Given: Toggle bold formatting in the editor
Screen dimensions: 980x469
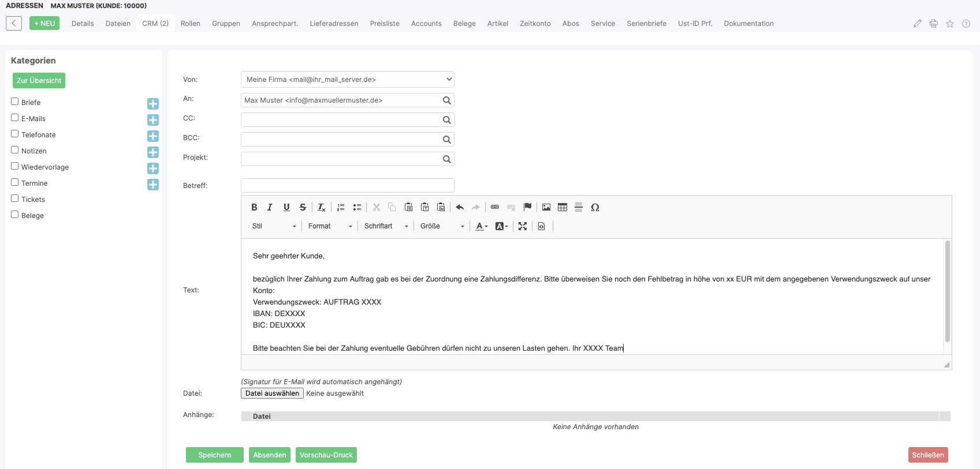Looking at the screenshot, I should 254,208.
